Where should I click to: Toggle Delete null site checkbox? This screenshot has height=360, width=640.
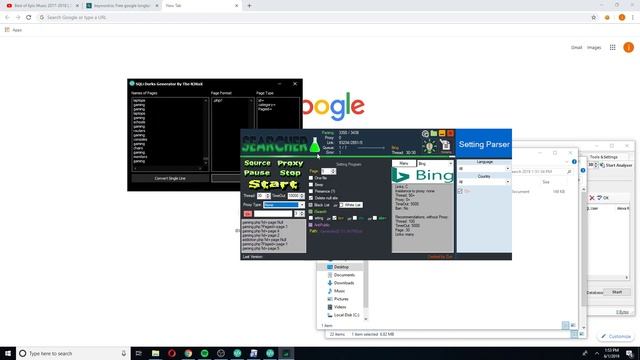point(311,198)
